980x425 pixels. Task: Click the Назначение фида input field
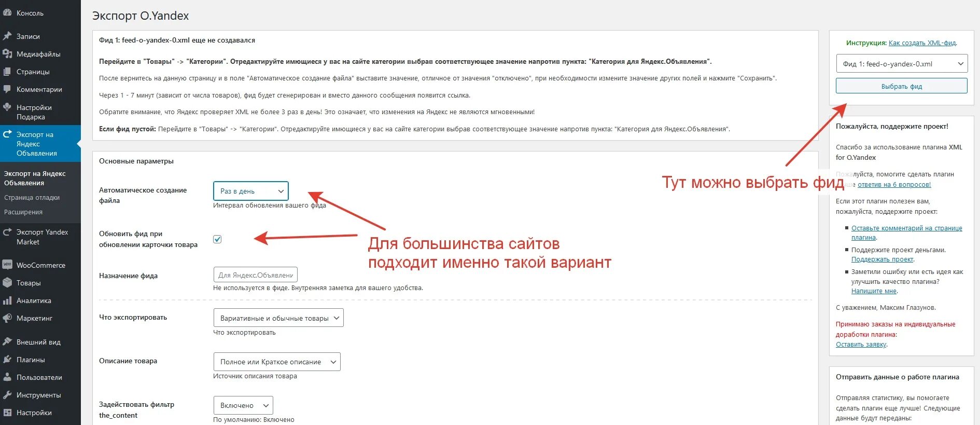pyautogui.click(x=255, y=275)
